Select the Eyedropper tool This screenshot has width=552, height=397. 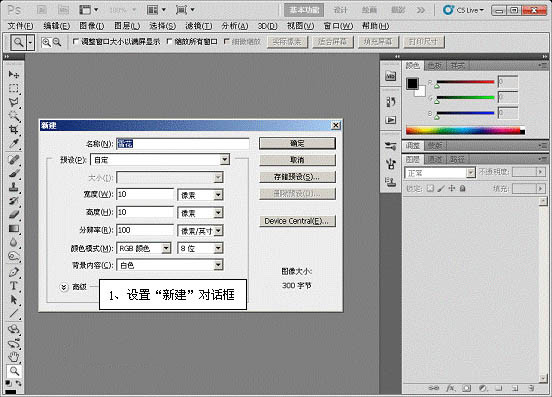14,144
